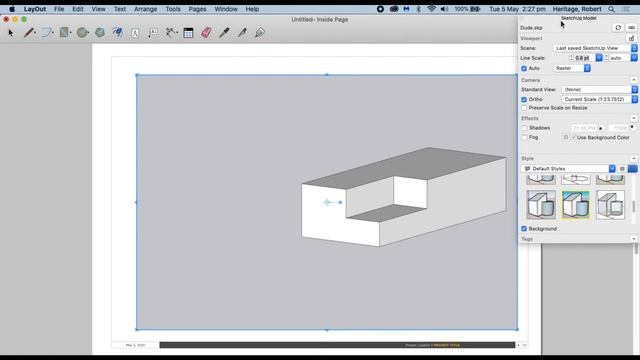Open the LayOut application menu
Screen dimensions: 640x360
click(35, 9)
